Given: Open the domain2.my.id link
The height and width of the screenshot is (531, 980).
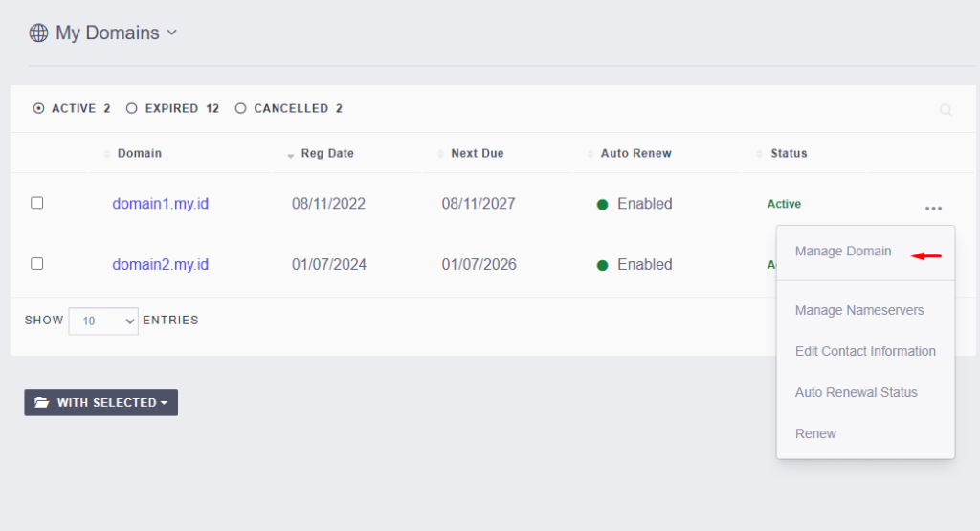Looking at the screenshot, I should tap(160, 265).
